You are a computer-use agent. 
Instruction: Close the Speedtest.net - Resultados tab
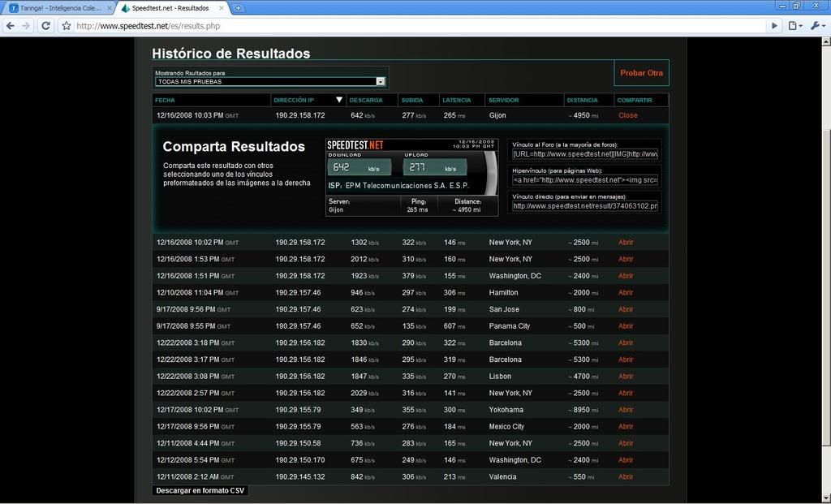pyautogui.click(x=221, y=8)
